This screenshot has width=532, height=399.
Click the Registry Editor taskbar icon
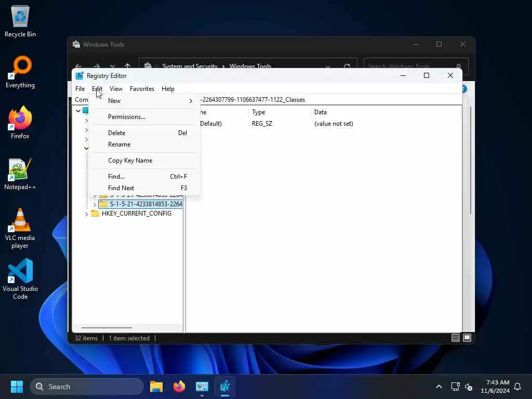[224, 387]
